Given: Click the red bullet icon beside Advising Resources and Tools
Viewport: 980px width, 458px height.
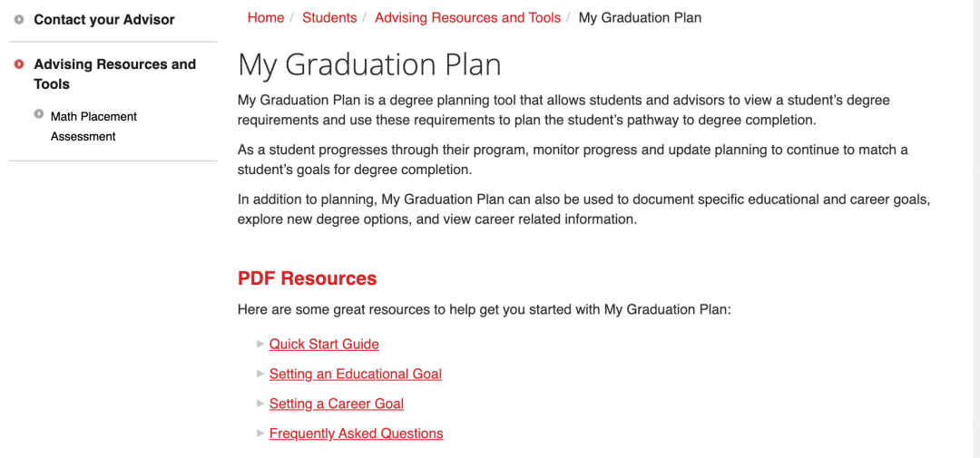Looking at the screenshot, I should tap(19, 63).
